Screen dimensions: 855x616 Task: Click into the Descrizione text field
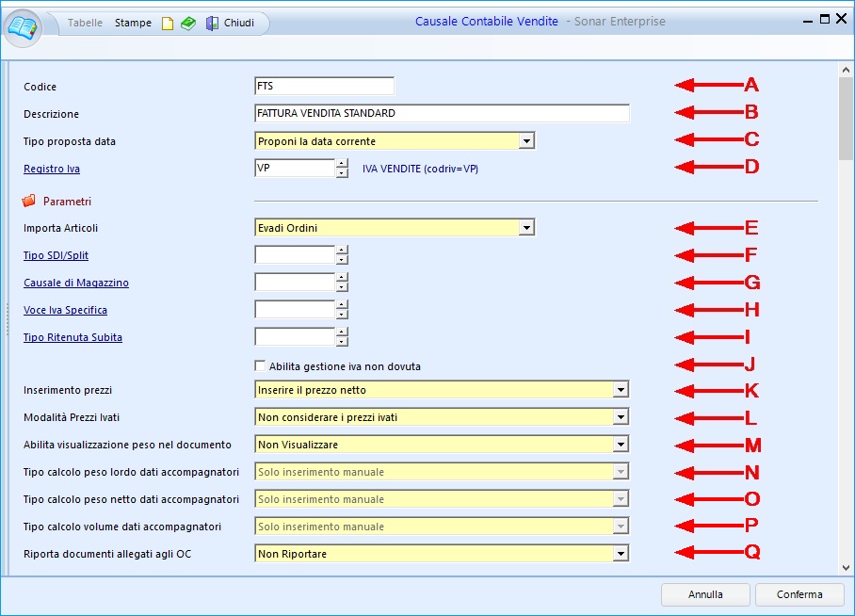441,113
